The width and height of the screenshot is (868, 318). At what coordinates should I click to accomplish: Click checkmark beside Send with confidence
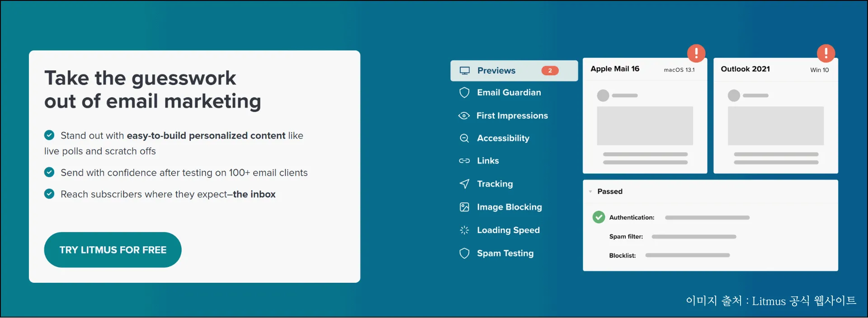pos(49,172)
